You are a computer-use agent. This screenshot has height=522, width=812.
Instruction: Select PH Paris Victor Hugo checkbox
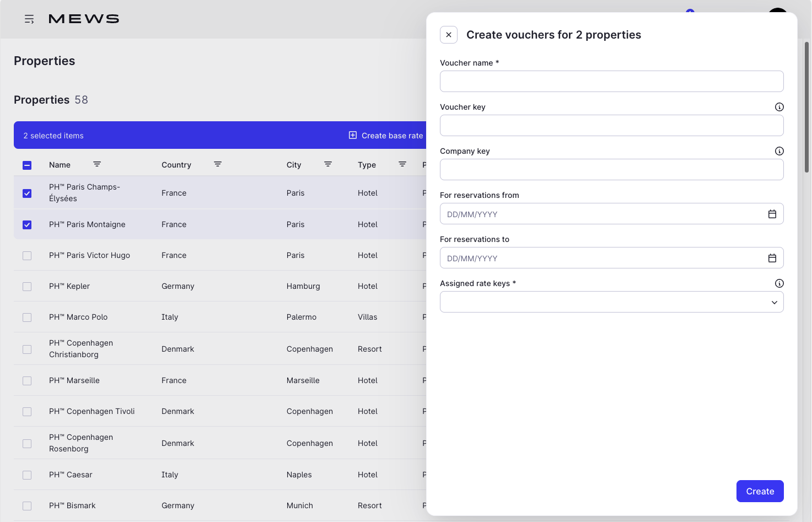27,256
